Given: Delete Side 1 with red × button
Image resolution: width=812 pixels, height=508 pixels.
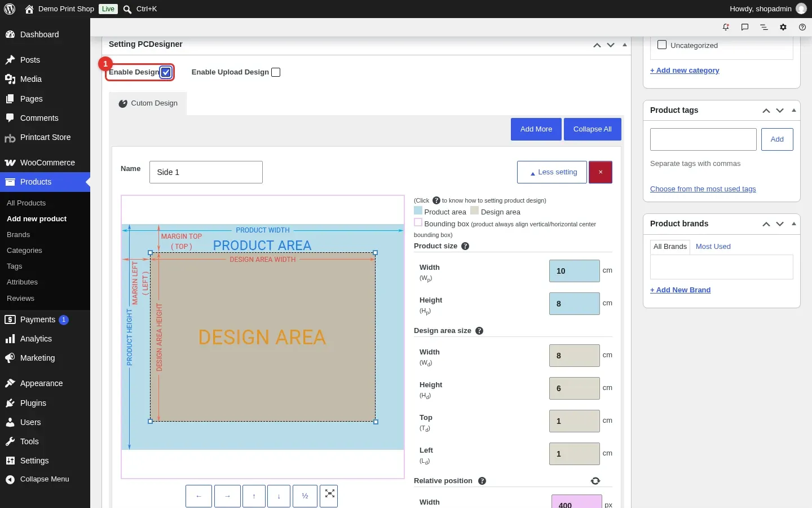Looking at the screenshot, I should tap(601, 172).
